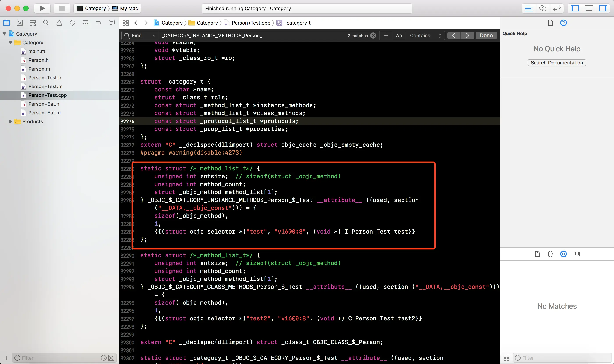Open the Contains match type dropdown
The image size is (614, 364).
tap(425, 36)
